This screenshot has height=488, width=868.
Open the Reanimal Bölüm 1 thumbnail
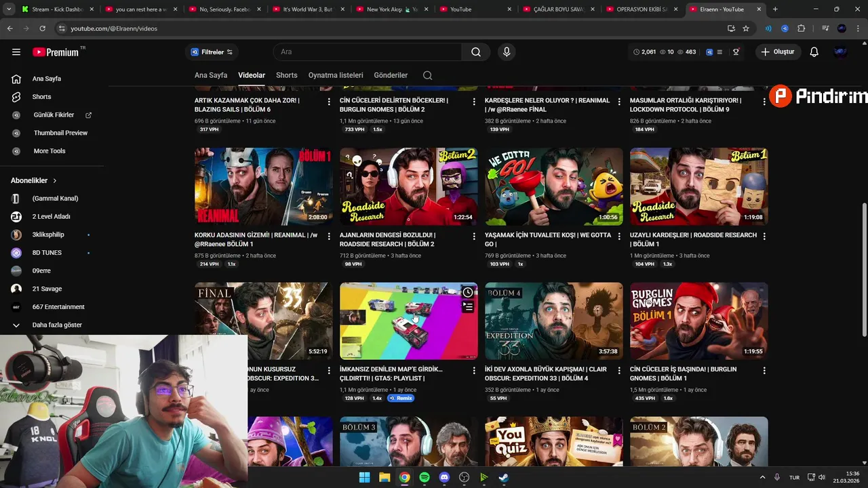click(263, 186)
